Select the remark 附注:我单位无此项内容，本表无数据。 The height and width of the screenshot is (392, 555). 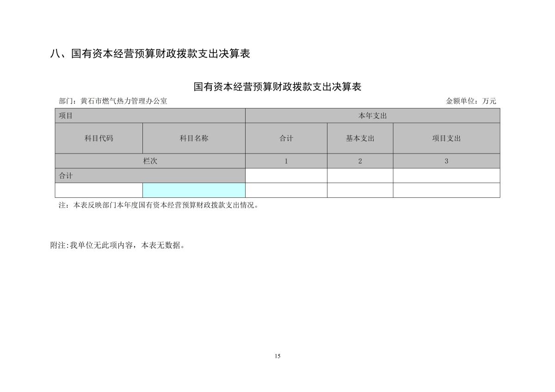tap(119, 245)
